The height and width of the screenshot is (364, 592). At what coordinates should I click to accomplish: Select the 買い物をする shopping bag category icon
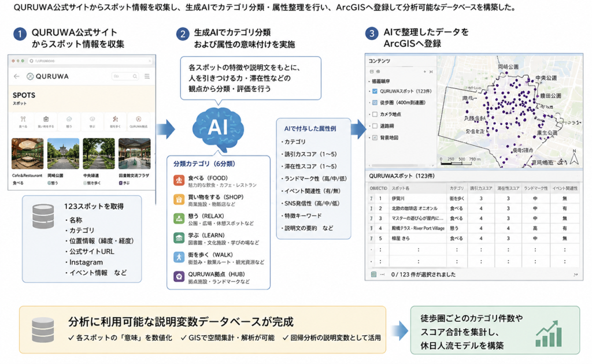coord(46,119)
